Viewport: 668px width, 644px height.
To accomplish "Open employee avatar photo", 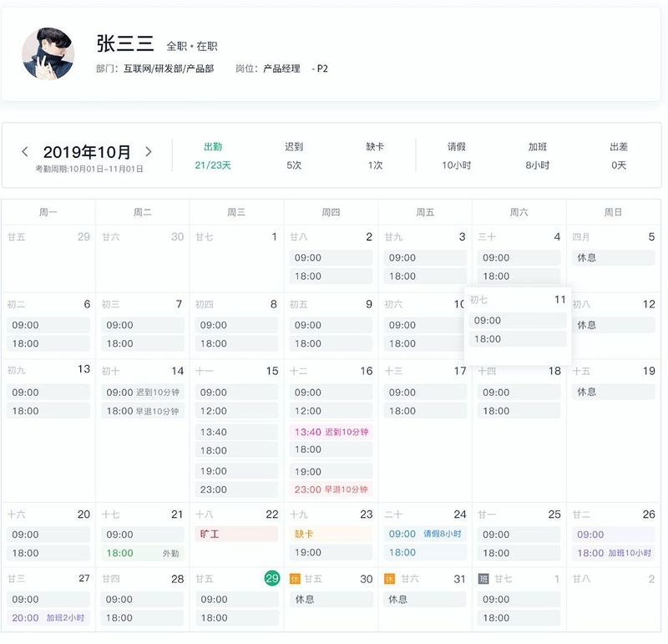I will click(48, 53).
